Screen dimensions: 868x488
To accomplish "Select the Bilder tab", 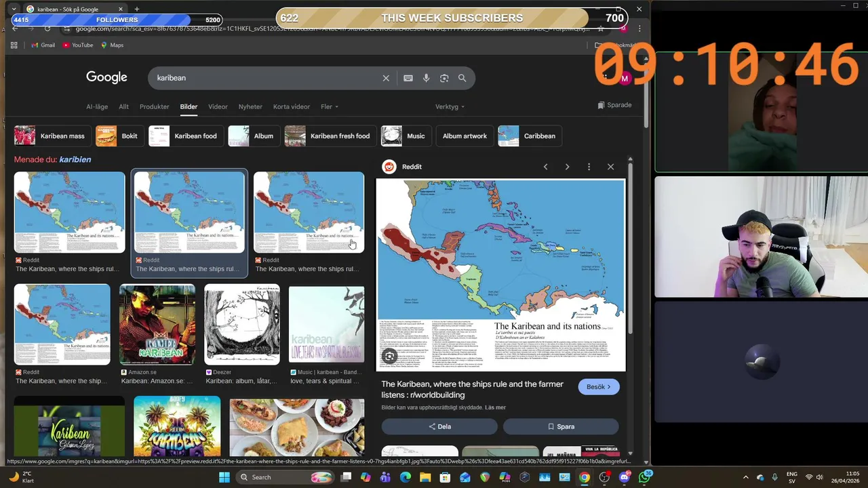I will pos(189,106).
